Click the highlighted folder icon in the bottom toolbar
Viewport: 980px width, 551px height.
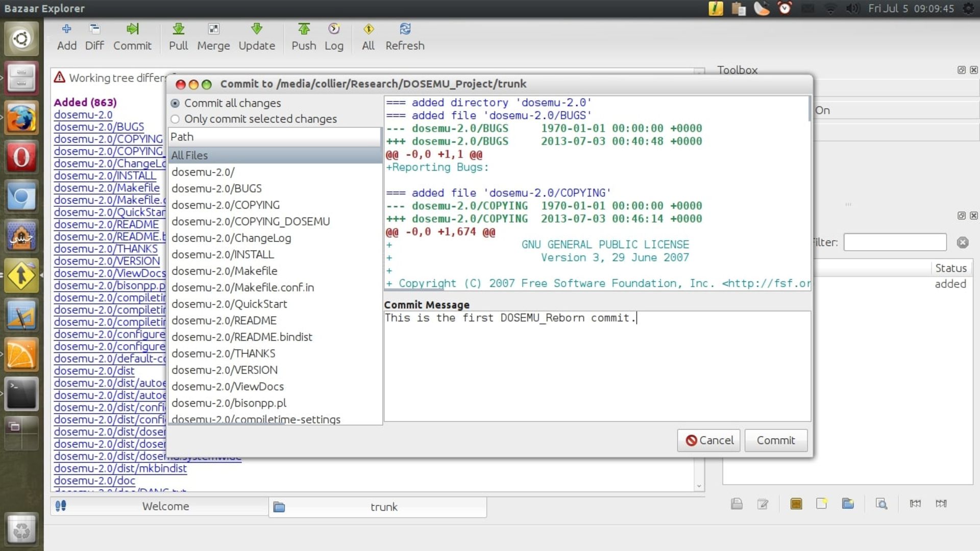point(796,504)
